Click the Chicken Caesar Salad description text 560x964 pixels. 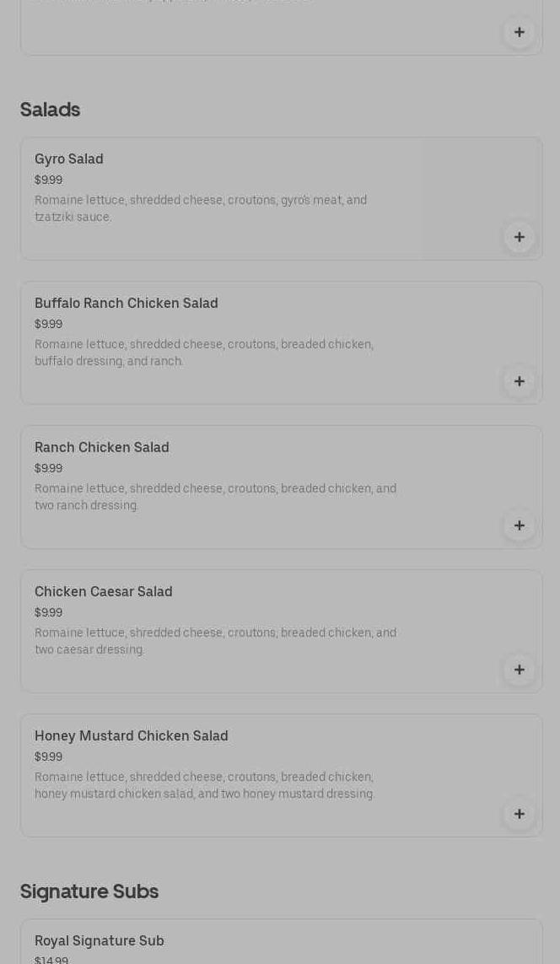click(x=215, y=641)
